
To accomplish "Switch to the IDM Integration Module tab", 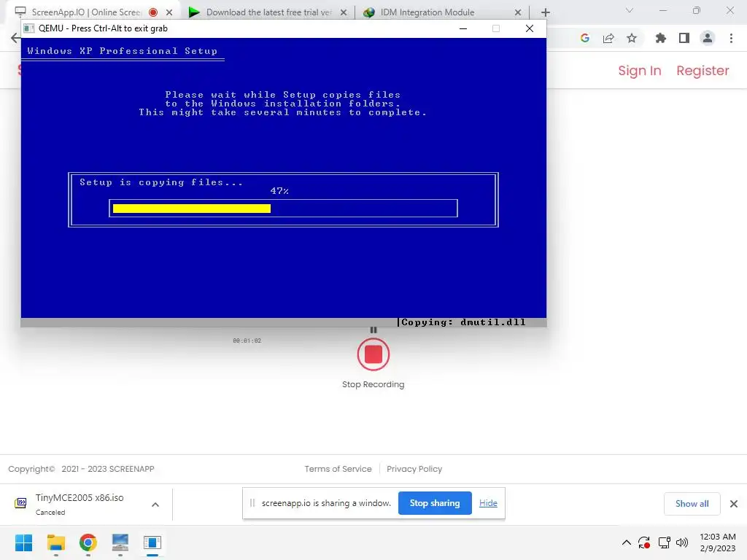I will coord(427,12).
